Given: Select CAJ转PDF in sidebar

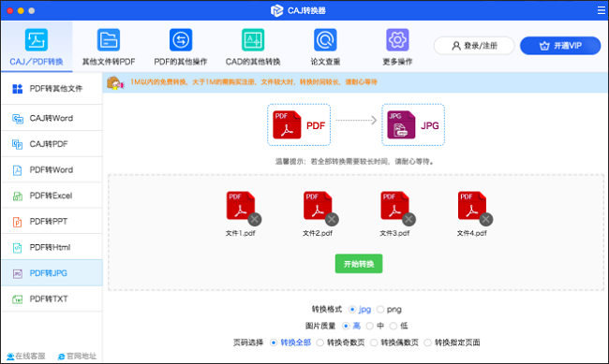Looking at the screenshot, I should coord(52,144).
